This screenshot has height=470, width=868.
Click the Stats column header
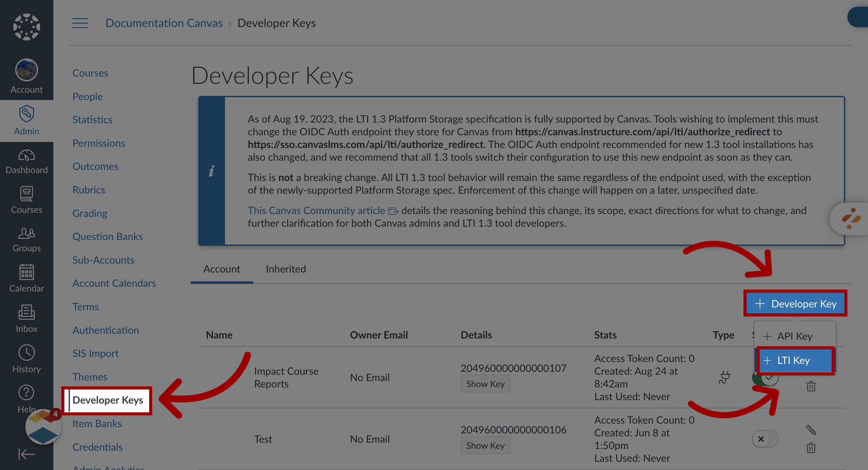(605, 335)
